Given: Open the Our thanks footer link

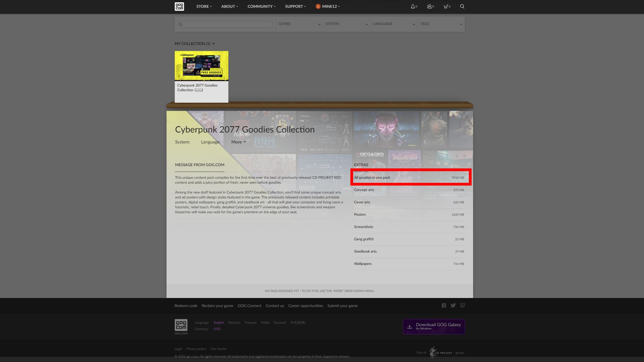Looking at the screenshot, I should click(x=218, y=349).
